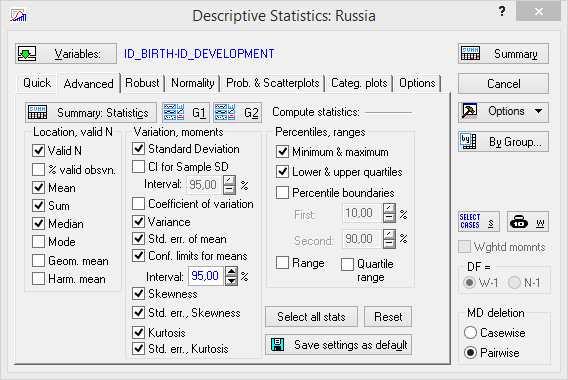This screenshot has width=568, height=380.
Task: Click the confidence Interval 95,00 field
Action: (205, 276)
